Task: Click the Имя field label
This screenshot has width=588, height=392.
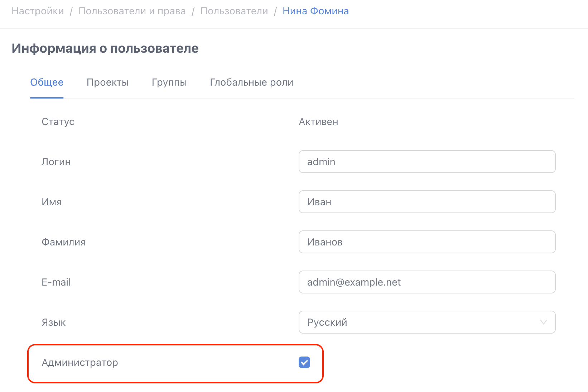Action: [x=52, y=202]
